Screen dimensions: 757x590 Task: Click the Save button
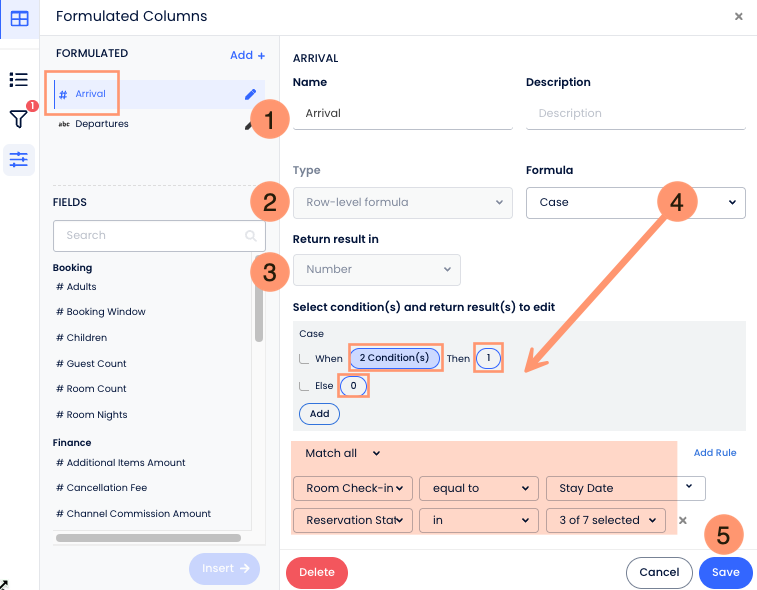(x=725, y=573)
